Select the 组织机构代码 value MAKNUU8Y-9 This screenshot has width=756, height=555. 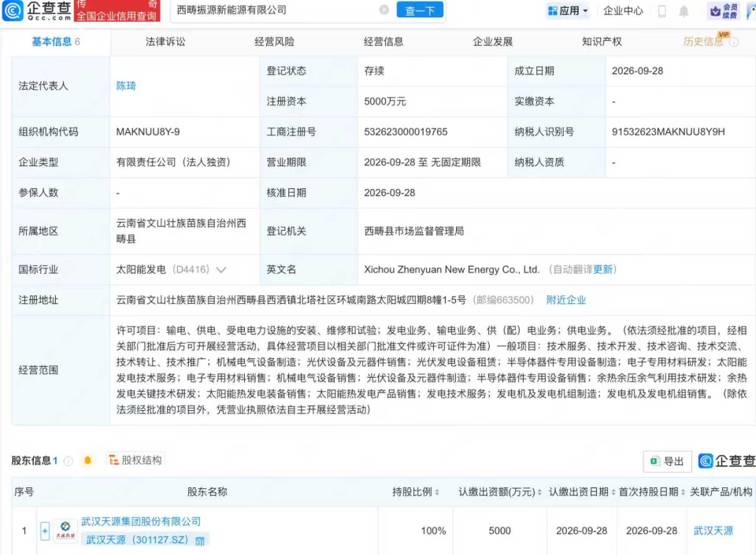coord(147,132)
